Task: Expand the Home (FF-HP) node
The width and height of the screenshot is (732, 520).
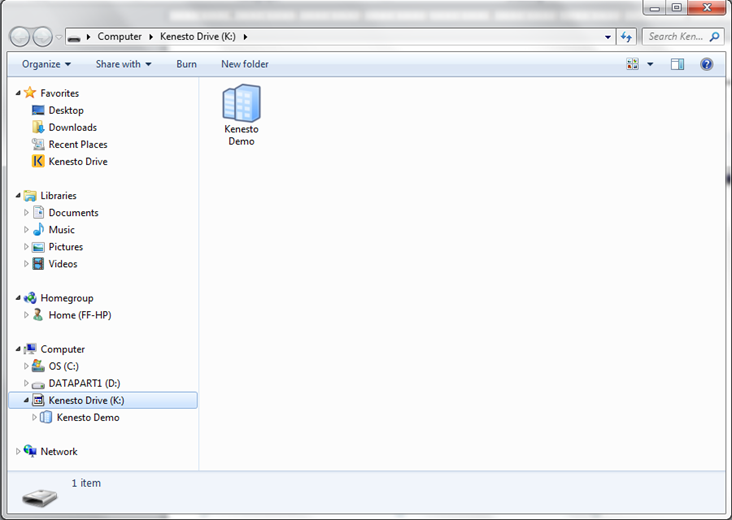Action: click(26, 315)
